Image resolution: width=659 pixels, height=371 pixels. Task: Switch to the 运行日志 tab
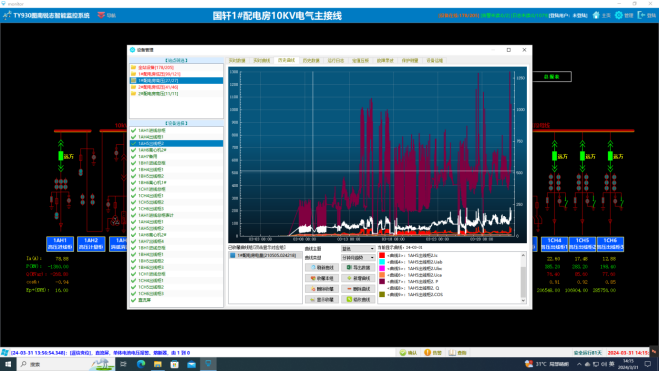point(335,61)
